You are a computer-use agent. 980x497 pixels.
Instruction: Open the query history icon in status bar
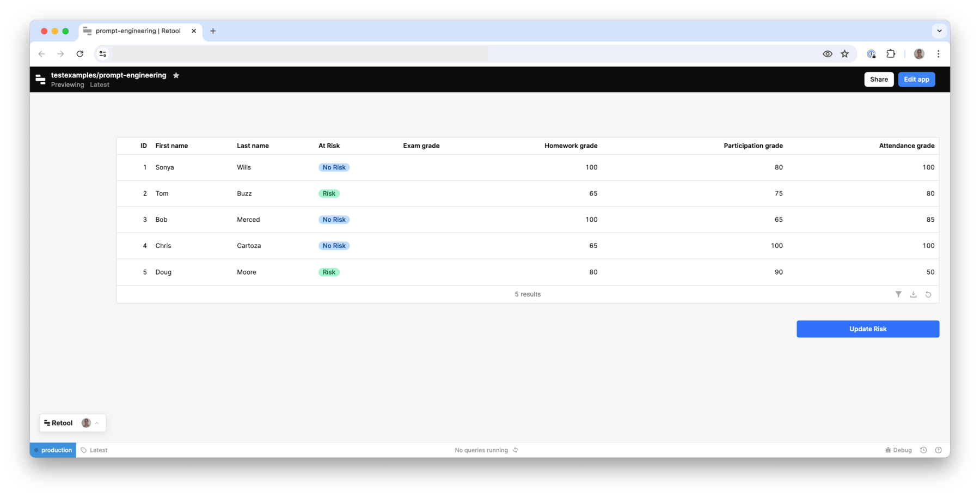tap(923, 450)
